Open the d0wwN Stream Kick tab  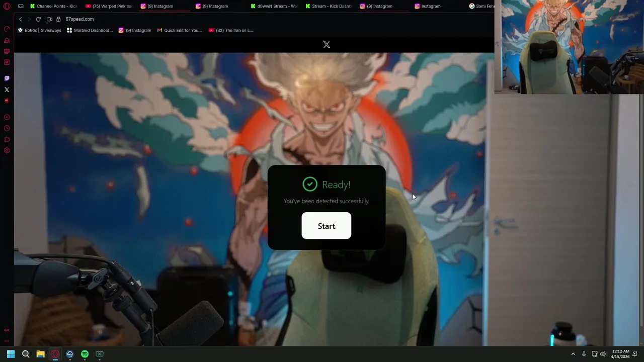pyautogui.click(x=274, y=6)
